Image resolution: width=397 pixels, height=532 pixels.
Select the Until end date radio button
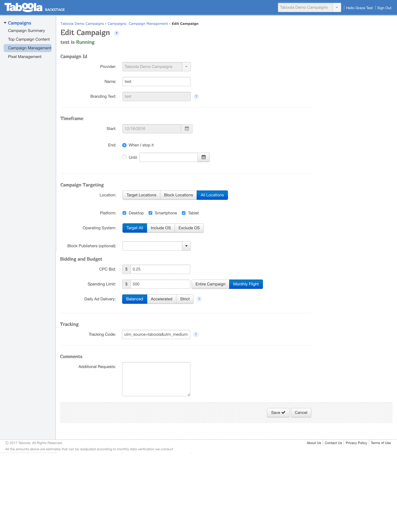point(124,157)
